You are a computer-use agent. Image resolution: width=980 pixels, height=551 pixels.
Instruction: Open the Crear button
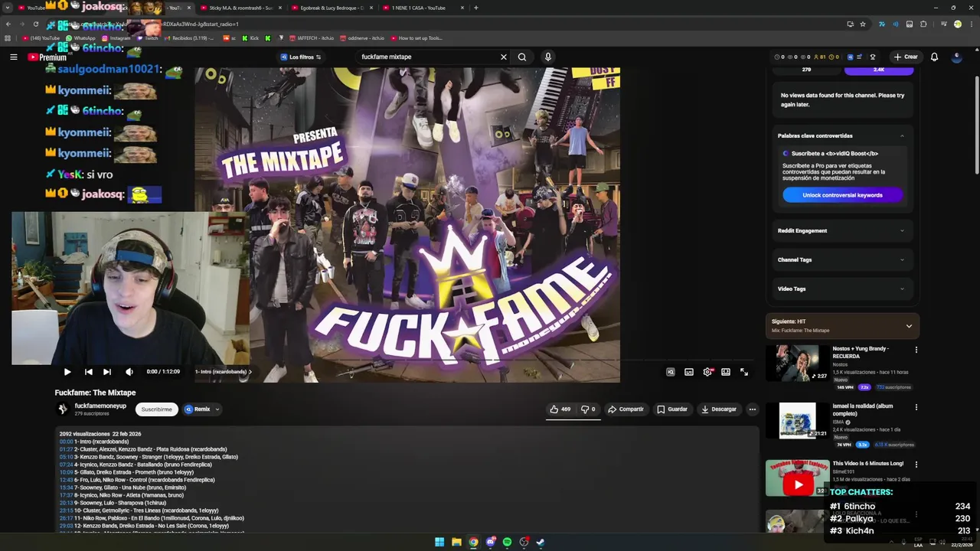906,57
